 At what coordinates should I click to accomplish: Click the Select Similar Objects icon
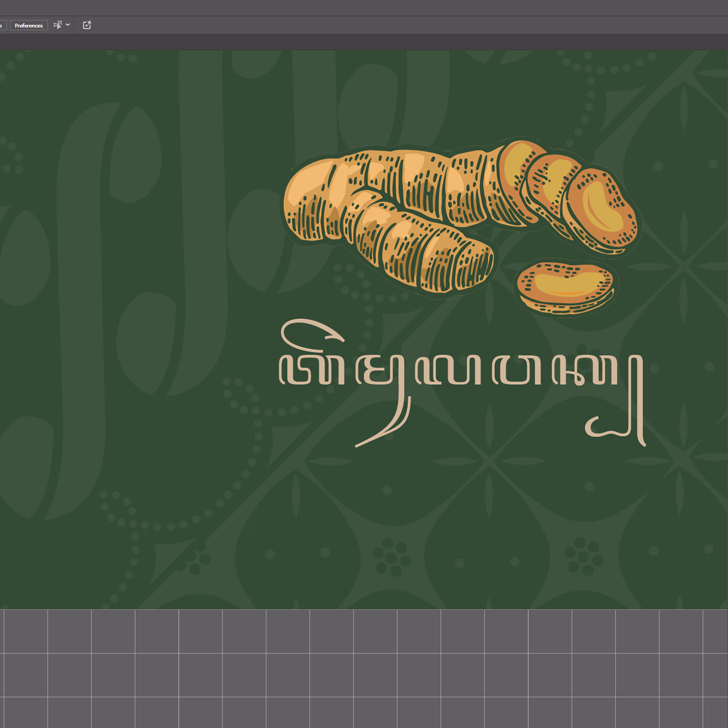(x=58, y=25)
